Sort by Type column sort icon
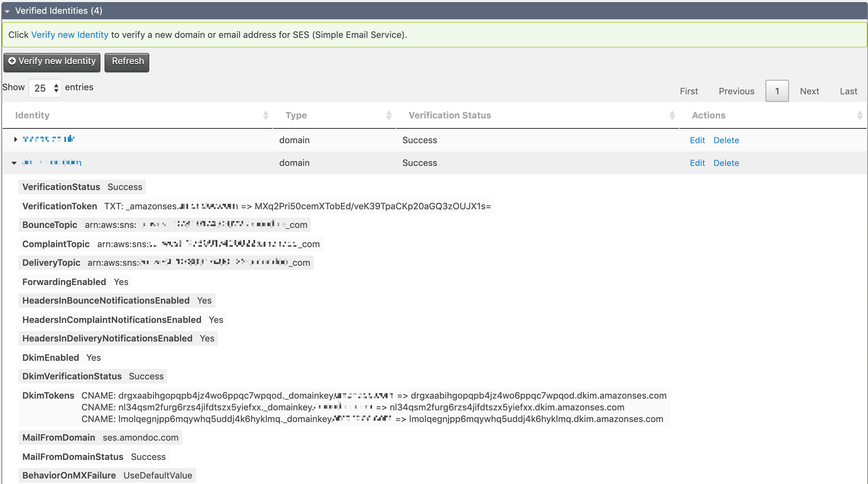Screen dimensions: 868x484 (389, 115)
